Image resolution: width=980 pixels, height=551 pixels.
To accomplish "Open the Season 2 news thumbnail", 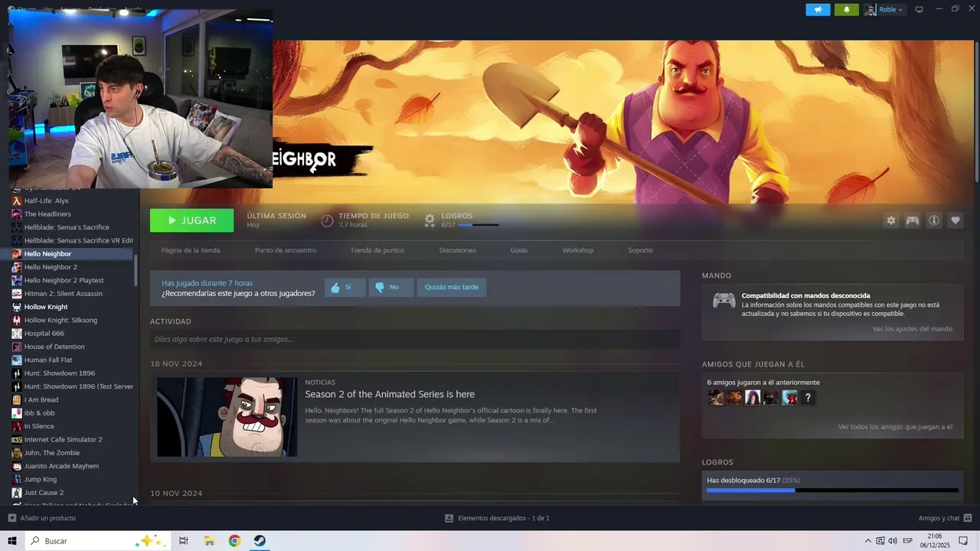I will coord(227,417).
